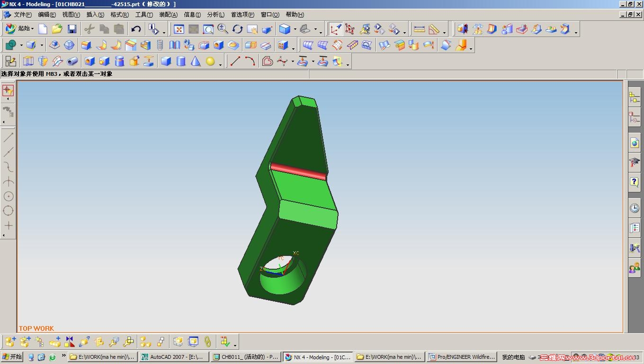Save the part with the floppy icon
The width and height of the screenshot is (644, 364).
point(72,29)
